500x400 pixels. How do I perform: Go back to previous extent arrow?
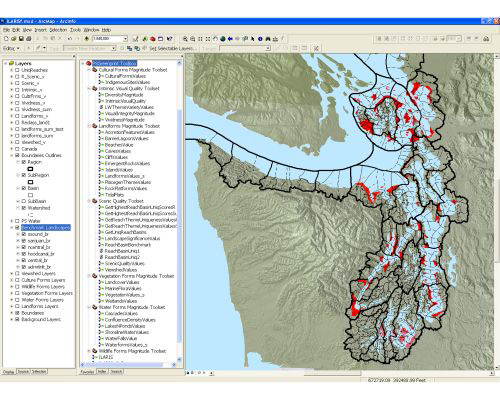click(x=230, y=39)
